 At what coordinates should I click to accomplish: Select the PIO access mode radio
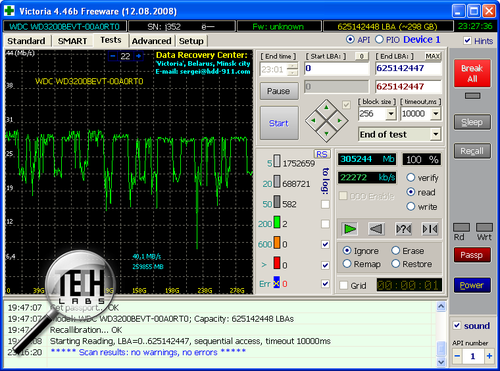pyautogui.click(x=379, y=39)
